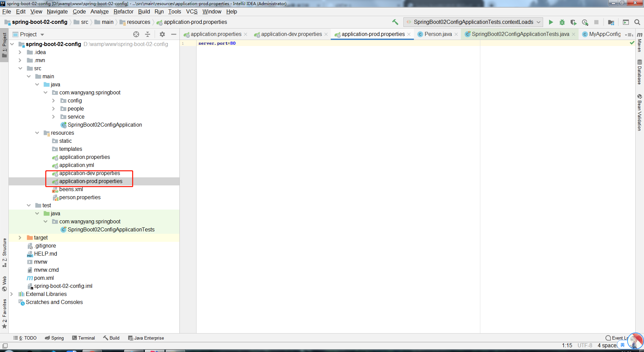Expand the config package node
This screenshot has height=352, width=644.
53,101
